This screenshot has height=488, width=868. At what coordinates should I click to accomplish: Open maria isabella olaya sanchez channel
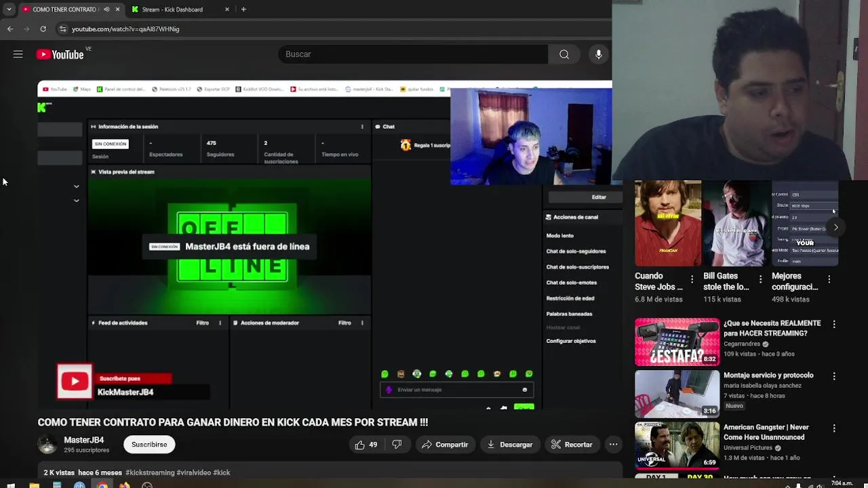coord(762,386)
